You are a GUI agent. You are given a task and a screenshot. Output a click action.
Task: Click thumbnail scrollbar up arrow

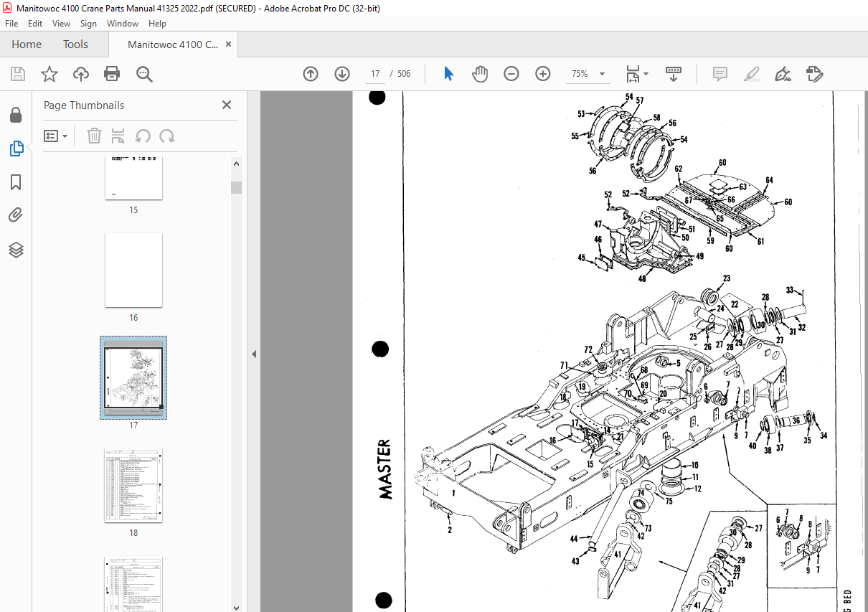pos(236,164)
